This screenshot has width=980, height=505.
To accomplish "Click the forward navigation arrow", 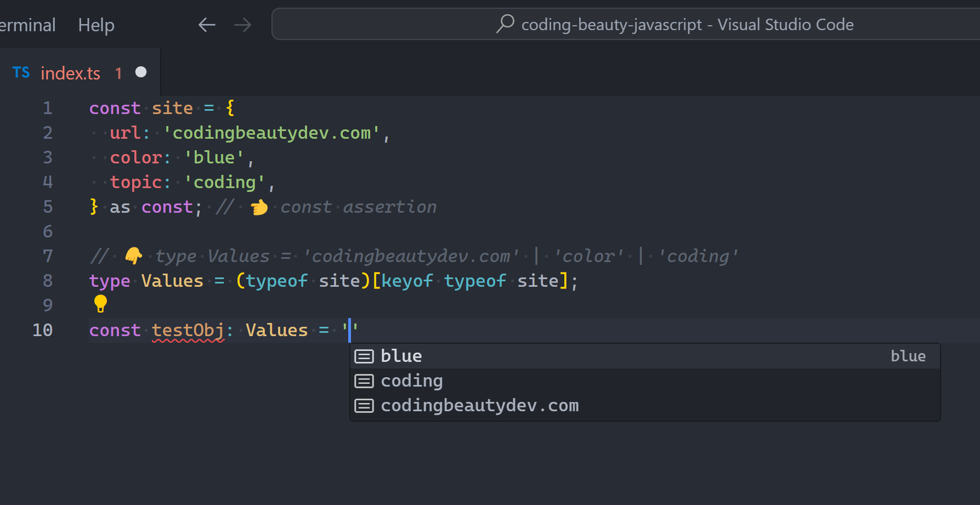I will click(242, 24).
